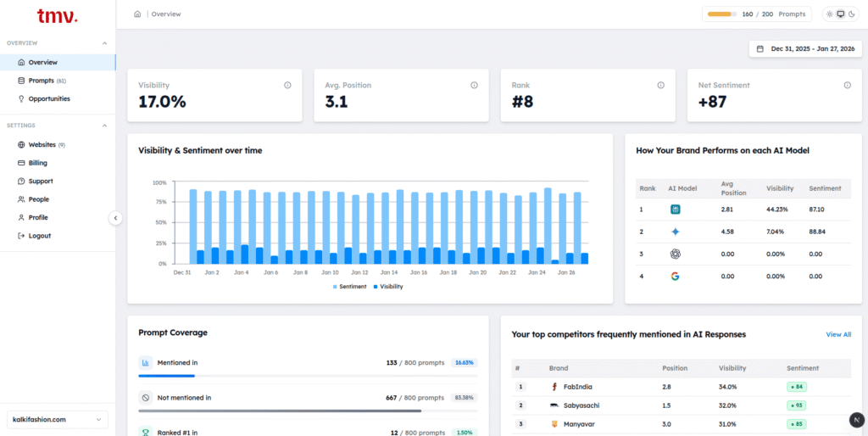Open People in the sidebar
The width and height of the screenshot is (868, 436).
pos(58,199)
